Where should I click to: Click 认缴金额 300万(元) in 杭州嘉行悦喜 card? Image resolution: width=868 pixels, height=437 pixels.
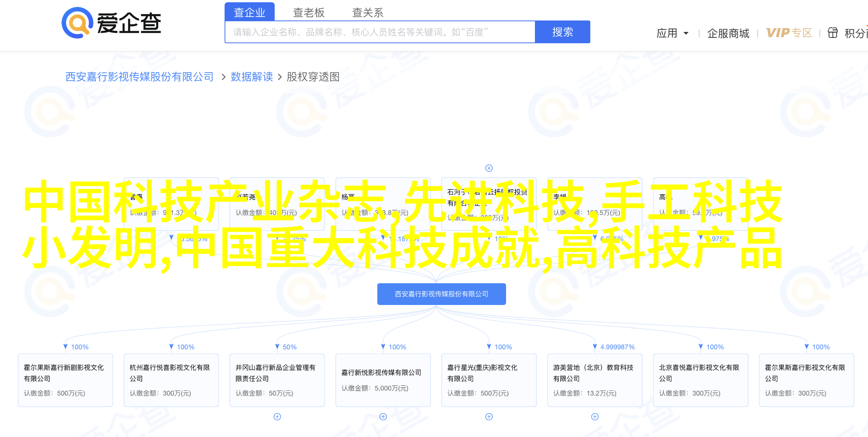160,393
